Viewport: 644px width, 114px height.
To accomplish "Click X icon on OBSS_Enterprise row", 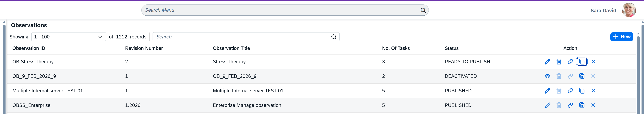I will pyautogui.click(x=593, y=105).
